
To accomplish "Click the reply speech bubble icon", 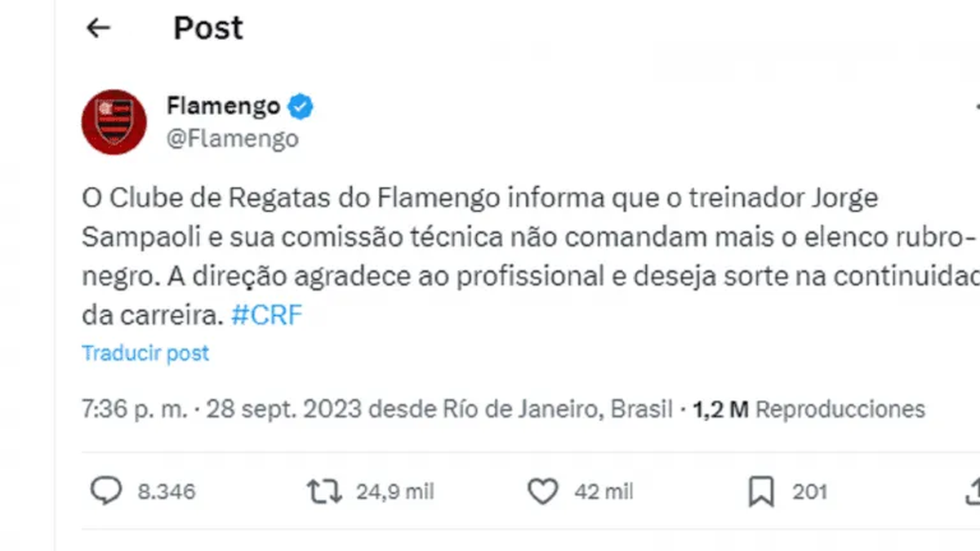I will (105, 491).
